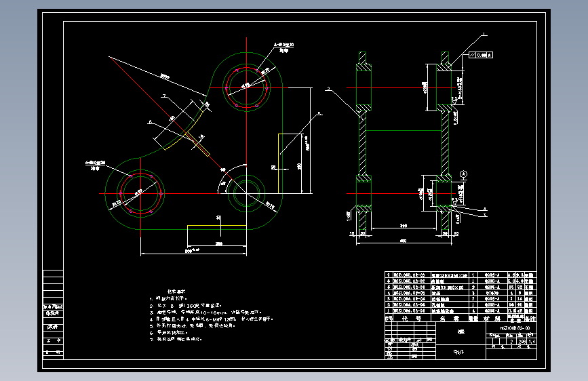Select technical note line 3 mentioning 10-16mm

[205, 312]
